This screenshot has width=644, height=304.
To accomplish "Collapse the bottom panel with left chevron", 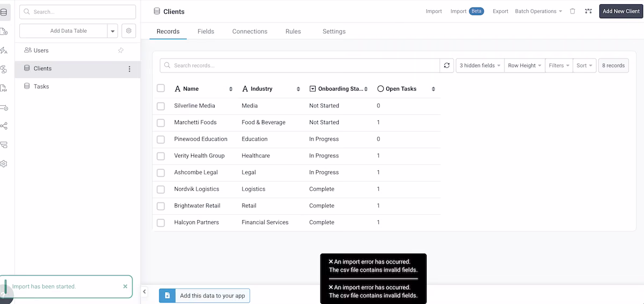I will pyautogui.click(x=144, y=292).
